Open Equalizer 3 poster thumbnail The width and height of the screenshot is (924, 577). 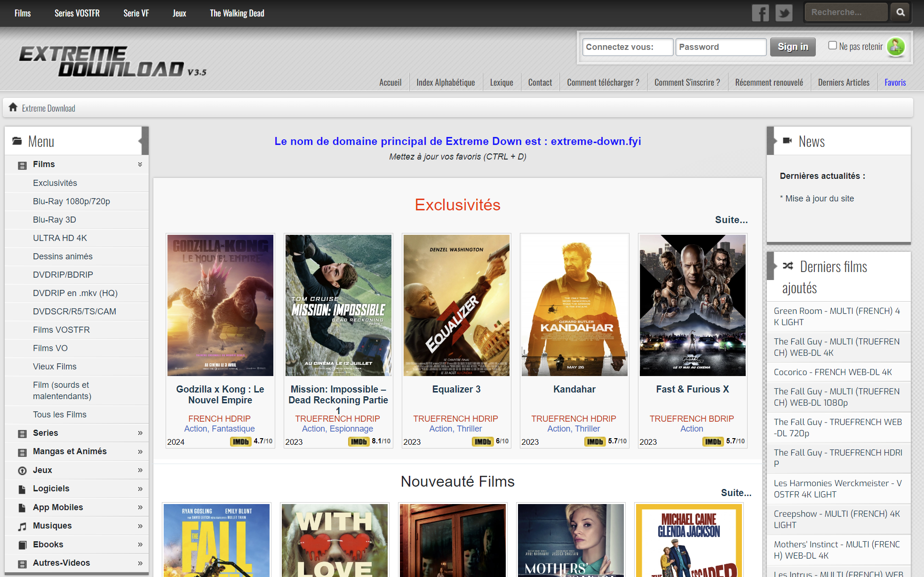pos(456,305)
